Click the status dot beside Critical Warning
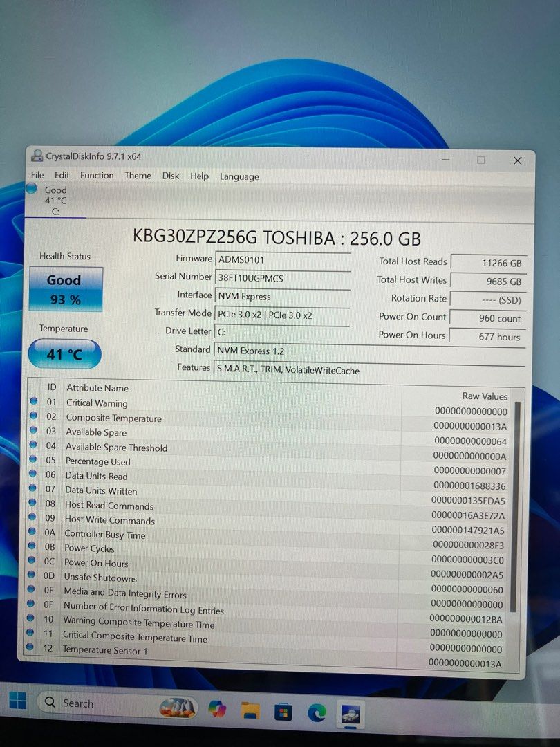 (x=33, y=401)
